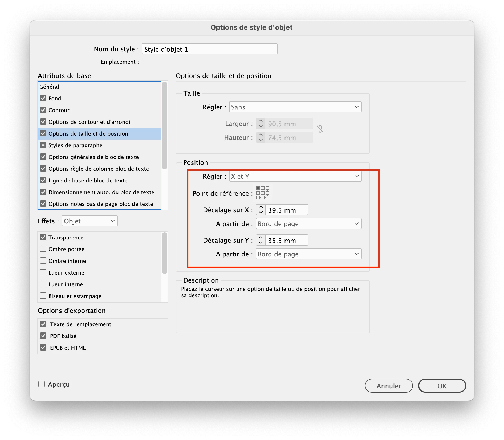The image size is (504, 440).
Task: Toggle Ligne de base de bloc de texte
Action: (43, 180)
